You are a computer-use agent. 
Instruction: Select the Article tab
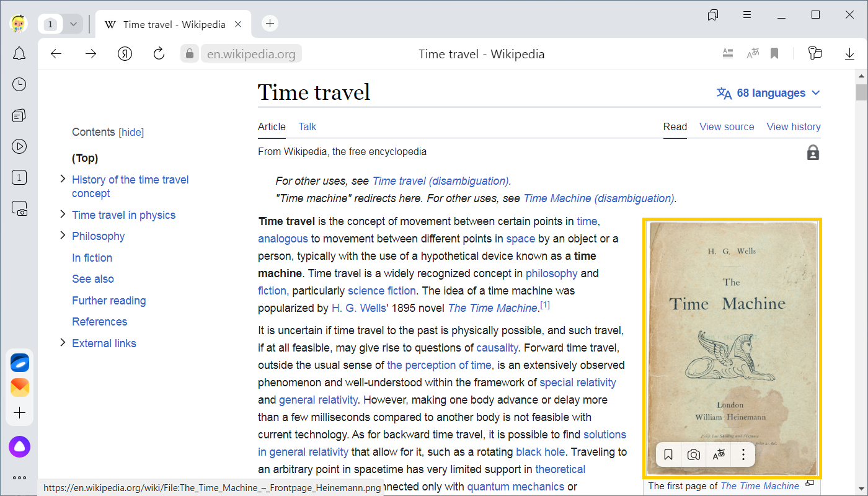272,126
